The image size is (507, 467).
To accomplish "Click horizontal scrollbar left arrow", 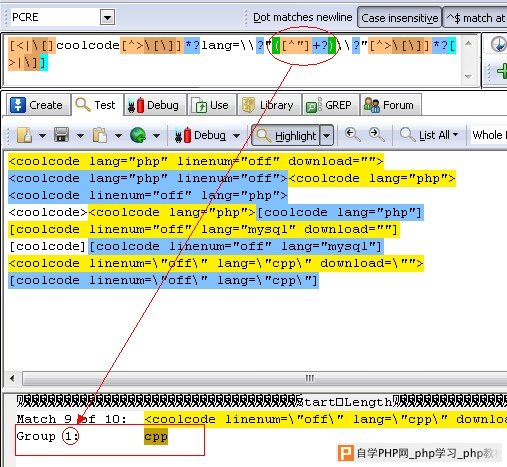I will 12,379.
